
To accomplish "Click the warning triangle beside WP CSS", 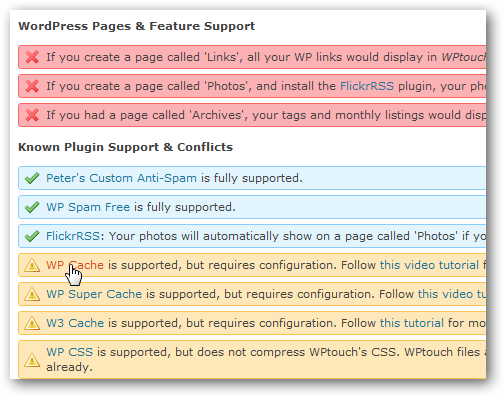I will coord(32,360).
